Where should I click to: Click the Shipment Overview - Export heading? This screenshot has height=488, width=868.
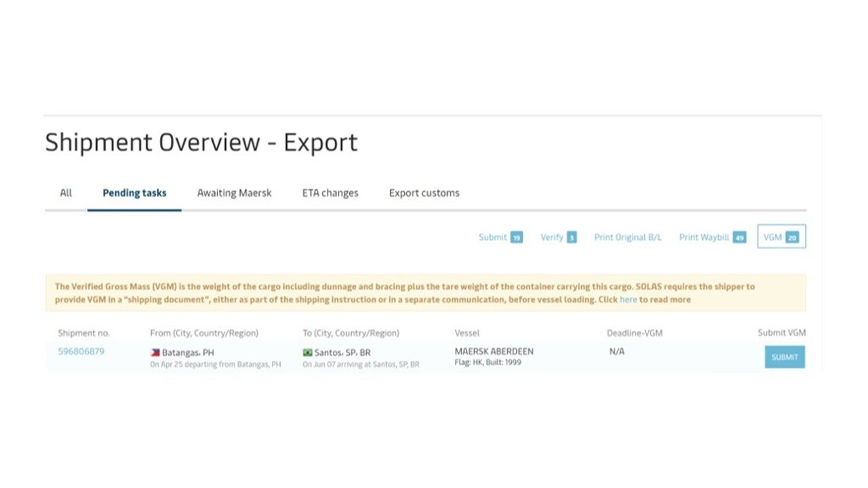[201, 142]
